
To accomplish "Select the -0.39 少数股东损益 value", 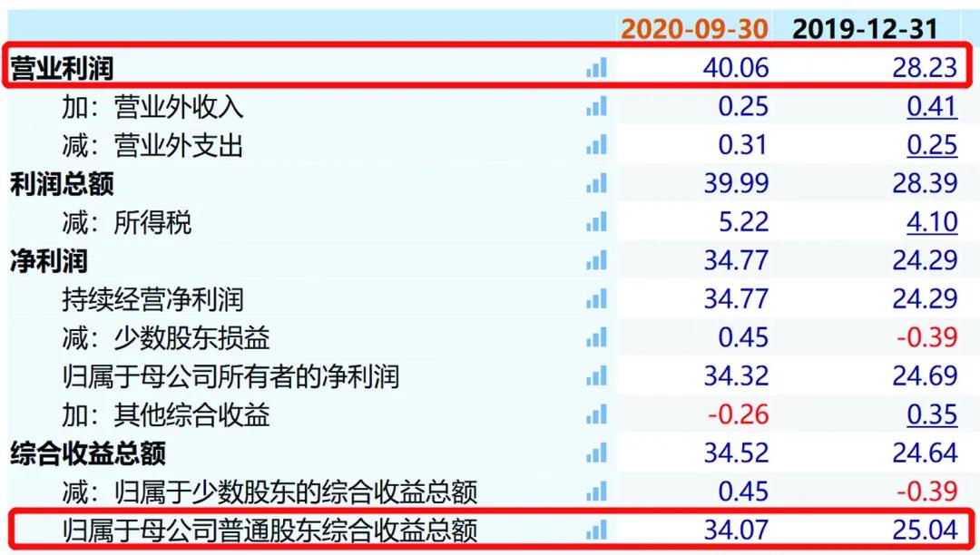I will [x=926, y=337].
